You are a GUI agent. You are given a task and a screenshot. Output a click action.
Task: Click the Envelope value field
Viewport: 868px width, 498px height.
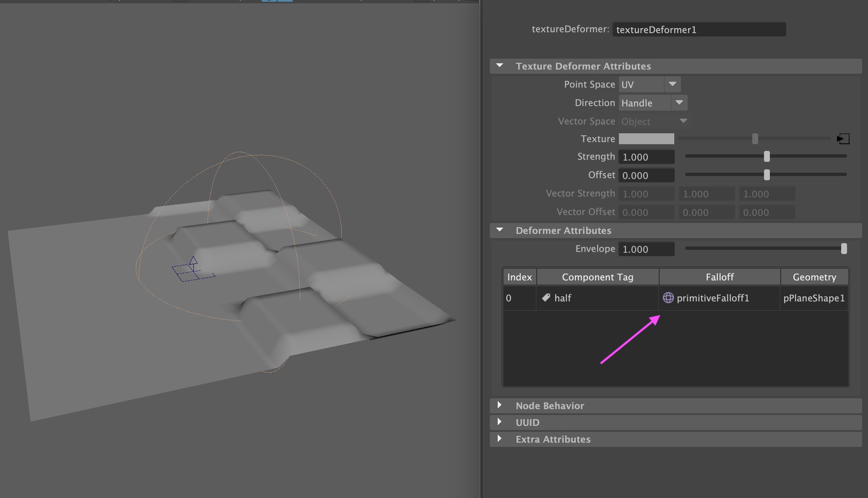pyautogui.click(x=646, y=249)
